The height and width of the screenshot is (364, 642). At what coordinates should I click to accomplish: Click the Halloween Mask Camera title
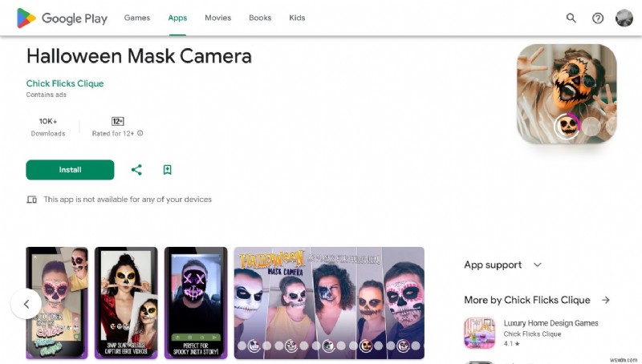(x=139, y=56)
